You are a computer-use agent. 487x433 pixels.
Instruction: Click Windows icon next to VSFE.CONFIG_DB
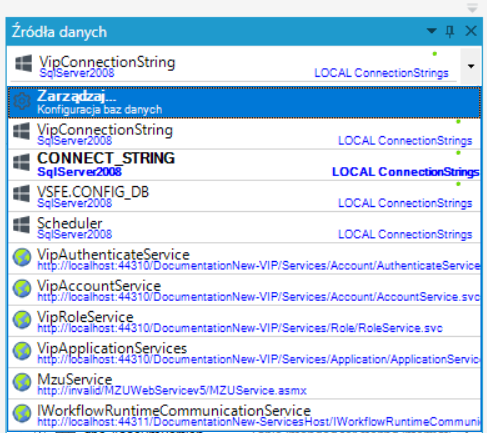click(x=21, y=194)
